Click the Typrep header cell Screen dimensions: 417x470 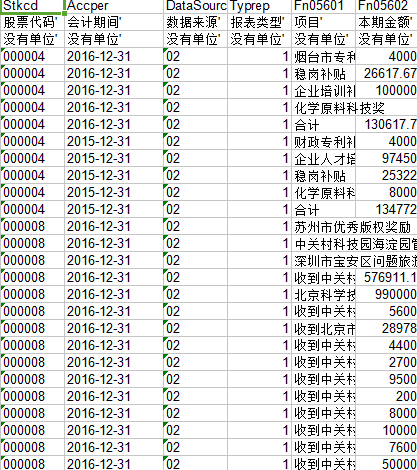point(260,6)
